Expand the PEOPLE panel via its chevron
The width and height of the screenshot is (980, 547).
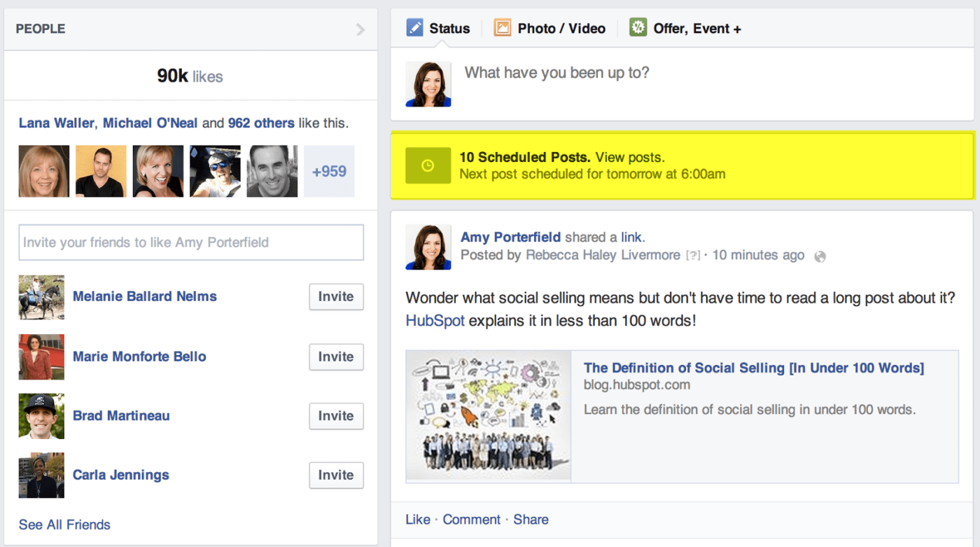click(360, 29)
